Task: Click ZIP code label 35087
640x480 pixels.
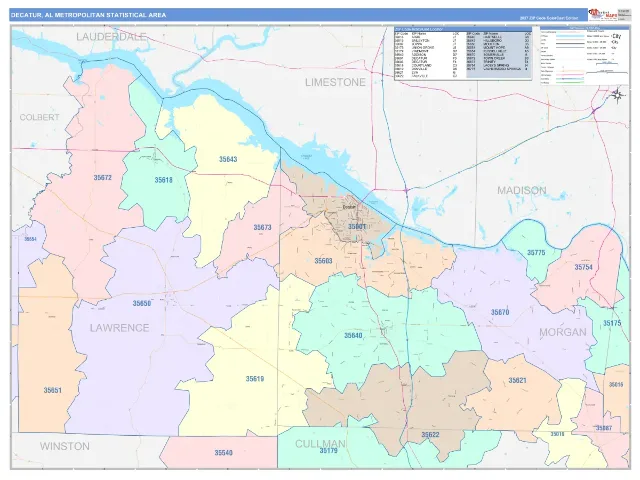Action: click(x=604, y=428)
